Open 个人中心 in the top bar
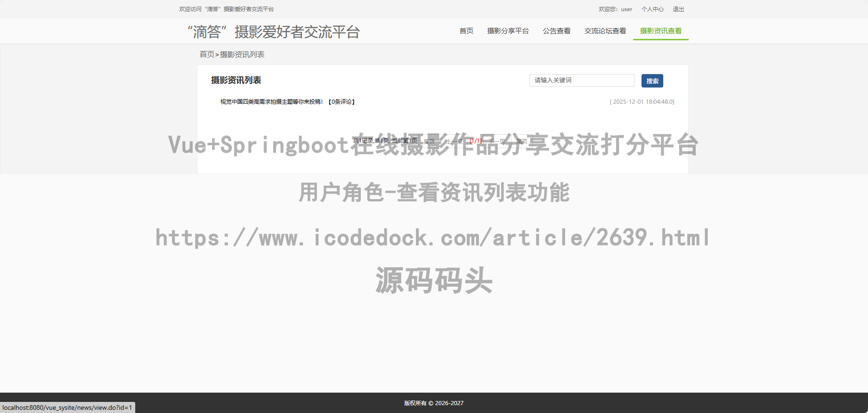The height and width of the screenshot is (413, 868). click(652, 9)
